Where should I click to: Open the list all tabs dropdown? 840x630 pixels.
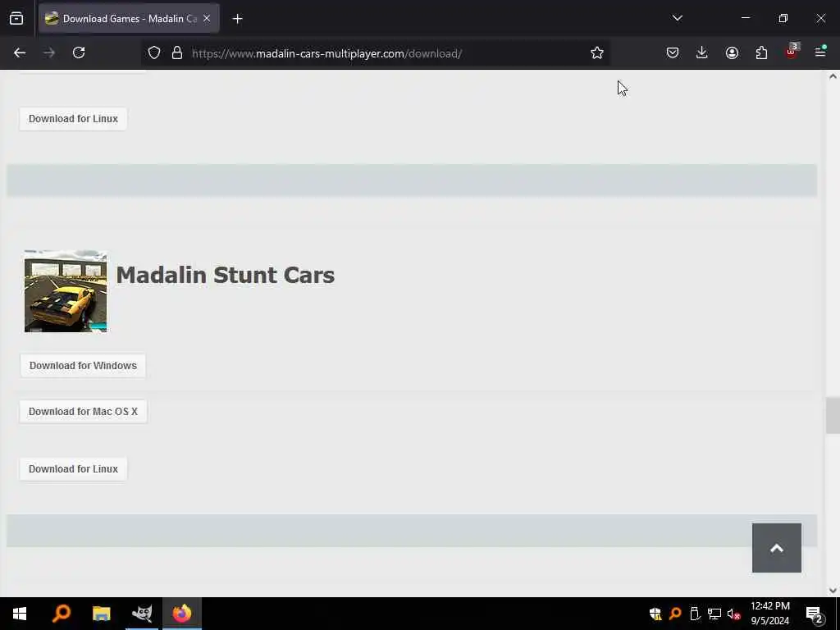[677, 18]
